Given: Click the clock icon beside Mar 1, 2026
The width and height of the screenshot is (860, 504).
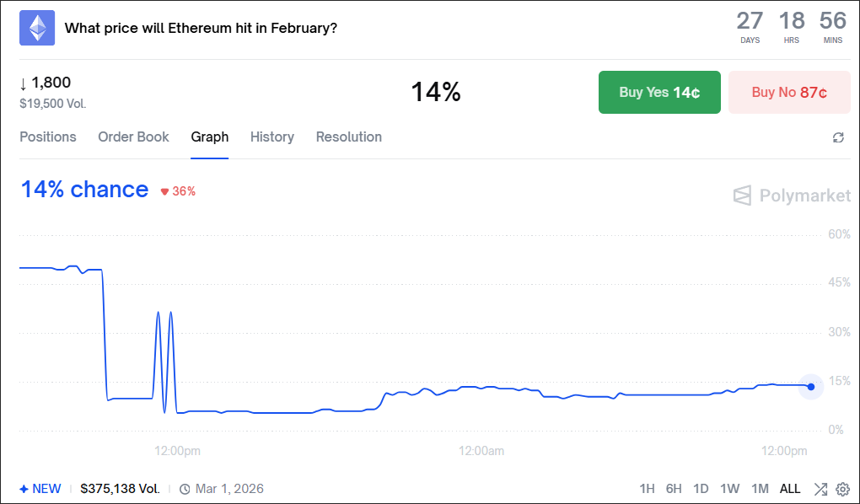Looking at the screenshot, I should [x=185, y=489].
